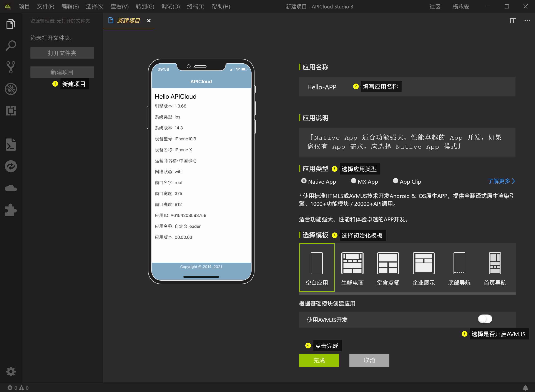This screenshot has height=392, width=535.
Task: Open the 终端(T) menu
Action: coord(196,7)
